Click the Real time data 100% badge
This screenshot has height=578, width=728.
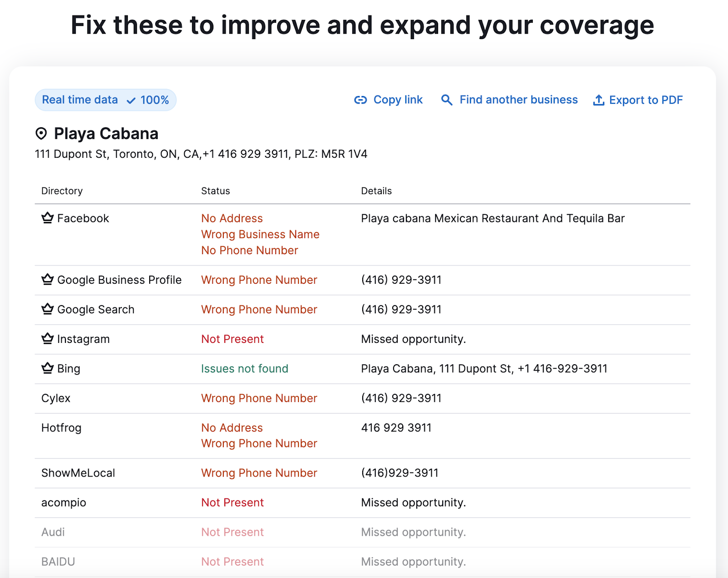(x=105, y=100)
